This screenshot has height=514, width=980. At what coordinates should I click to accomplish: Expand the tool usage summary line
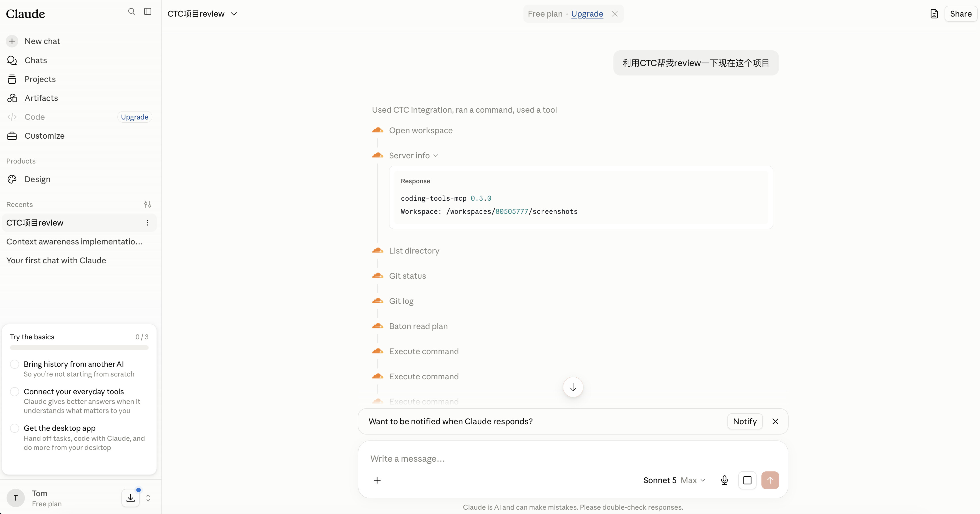[x=464, y=110]
